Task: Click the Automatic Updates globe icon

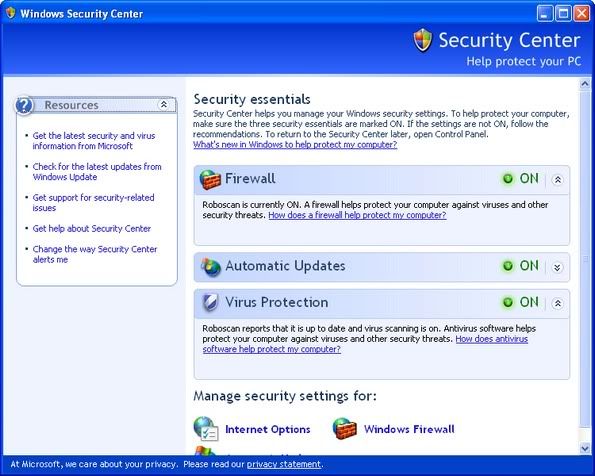Action: point(211,266)
